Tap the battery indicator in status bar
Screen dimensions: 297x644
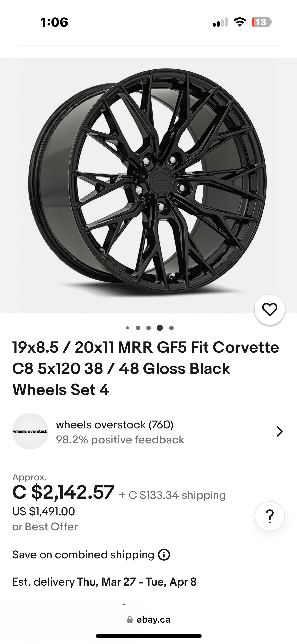[262, 22]
